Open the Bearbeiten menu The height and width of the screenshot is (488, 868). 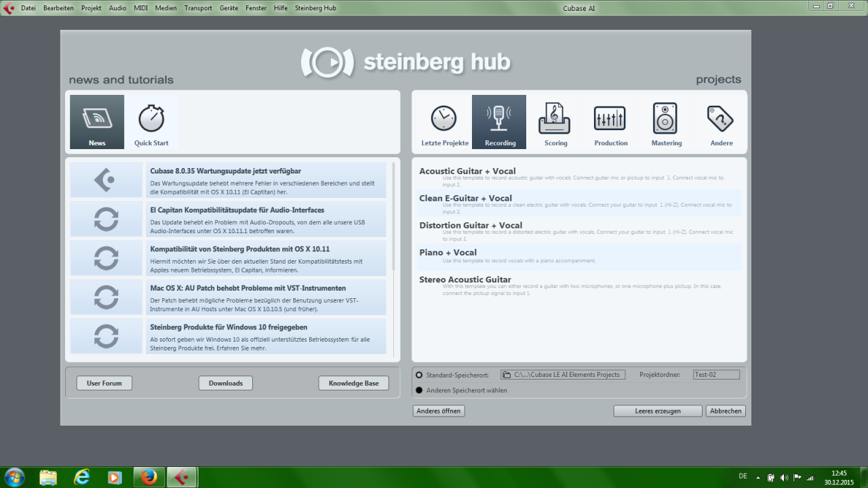click(59, 8)
